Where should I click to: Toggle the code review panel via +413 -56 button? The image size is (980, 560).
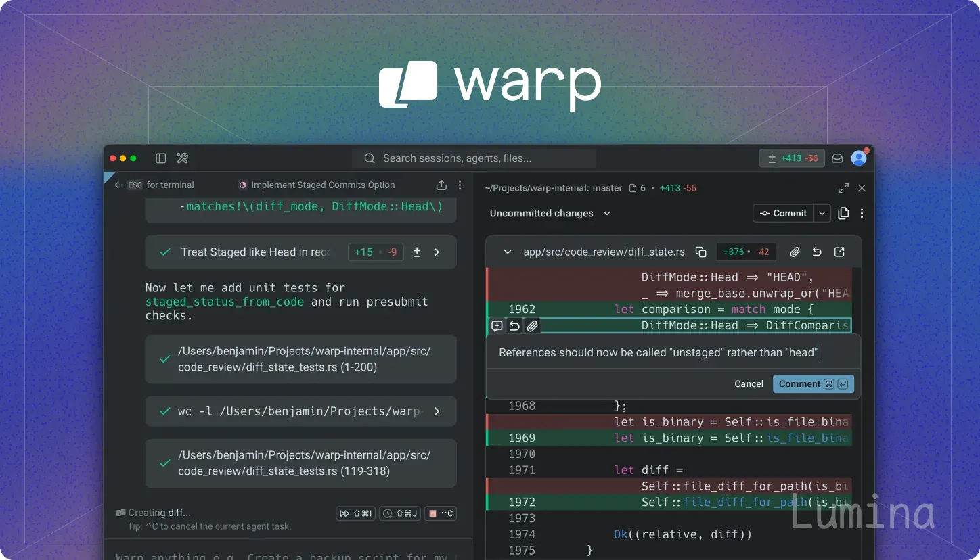(791, 158)
